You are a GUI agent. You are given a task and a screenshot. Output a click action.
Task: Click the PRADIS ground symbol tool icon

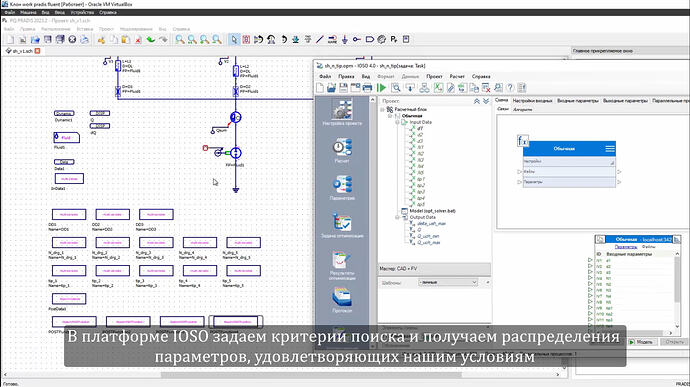coord(345,40)
